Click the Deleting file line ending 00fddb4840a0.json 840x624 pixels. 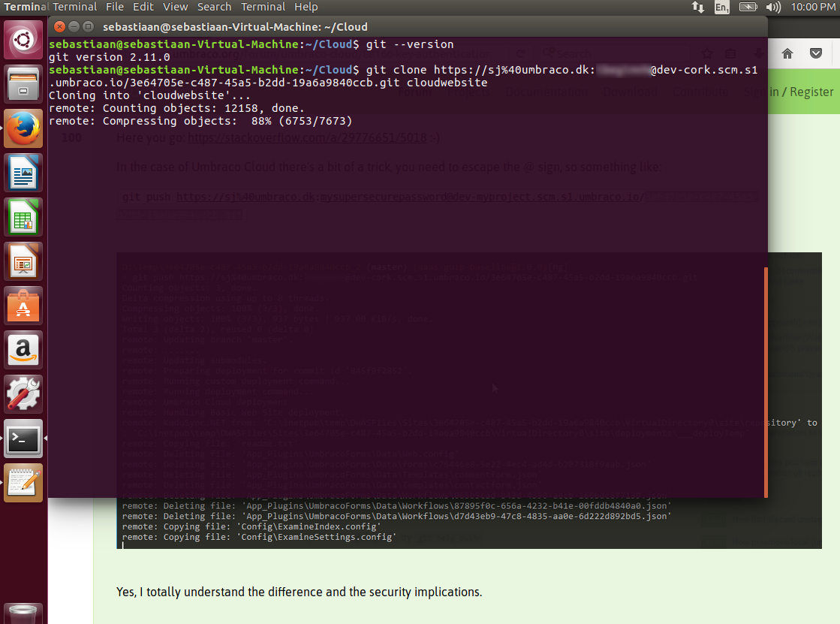[x=396, y=506]
